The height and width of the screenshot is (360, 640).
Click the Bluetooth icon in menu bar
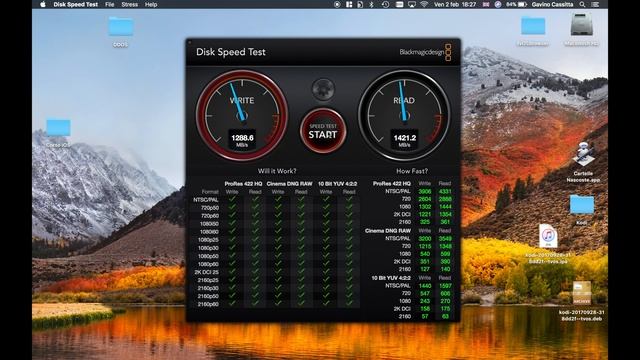(371, 4)
